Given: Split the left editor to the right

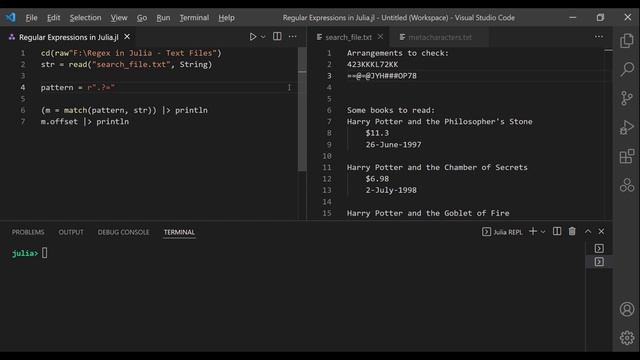Looking at the screenshot, I should point(277,36).
